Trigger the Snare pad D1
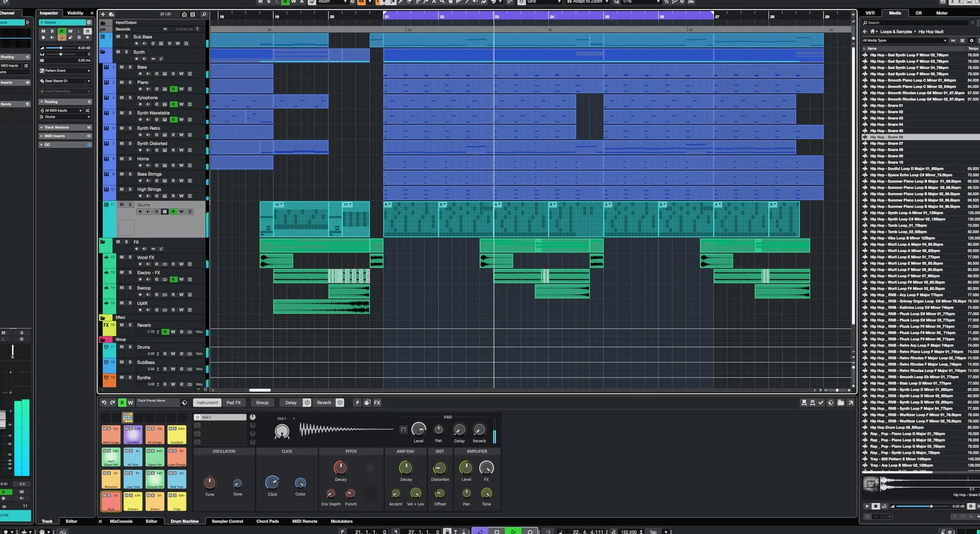The width and height of the screenshot is (980, 534). (x=155, y=502)
